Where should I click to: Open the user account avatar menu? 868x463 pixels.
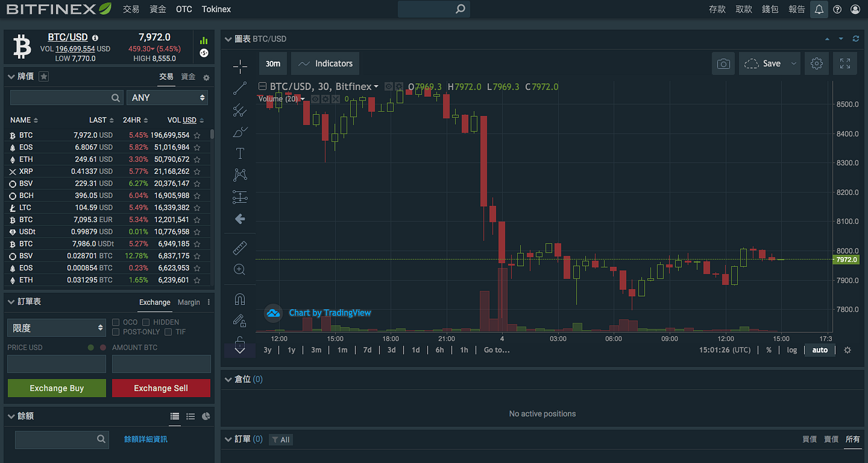pyautogui.click(x=856, y=9)
